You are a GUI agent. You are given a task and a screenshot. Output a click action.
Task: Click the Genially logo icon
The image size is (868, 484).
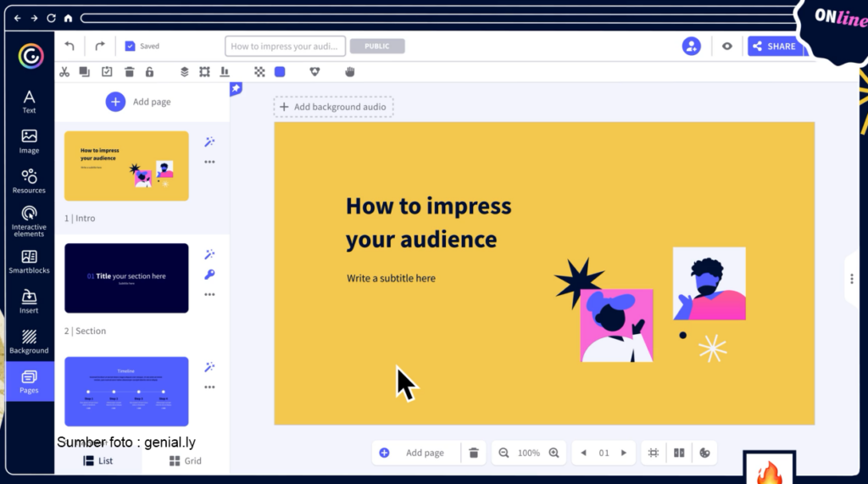point(31,56)
